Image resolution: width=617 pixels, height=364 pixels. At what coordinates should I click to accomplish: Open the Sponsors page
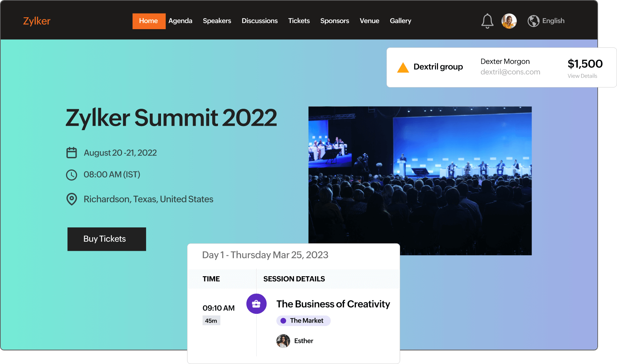pyautogui.click(x=335, y=21)
